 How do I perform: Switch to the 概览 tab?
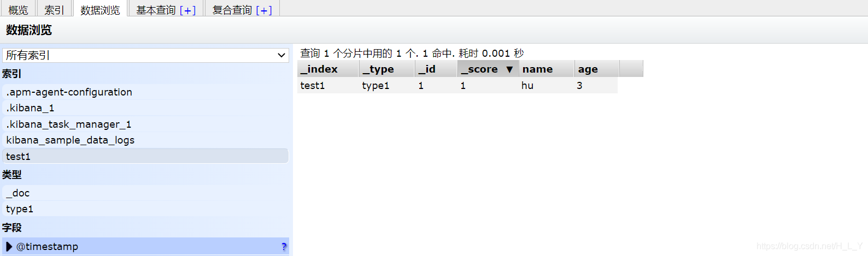point(18,10)
